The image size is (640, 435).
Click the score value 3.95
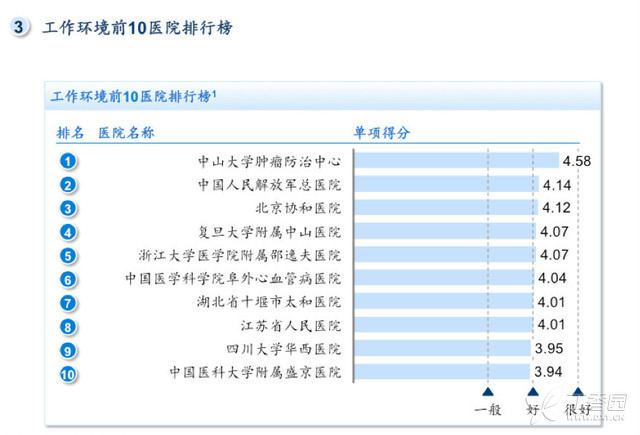[549, 348]
